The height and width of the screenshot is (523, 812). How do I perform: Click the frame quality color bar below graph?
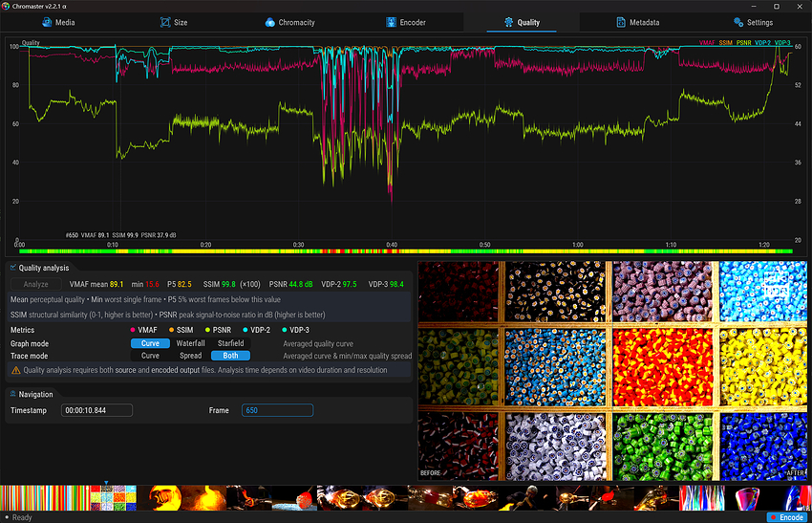405,251
